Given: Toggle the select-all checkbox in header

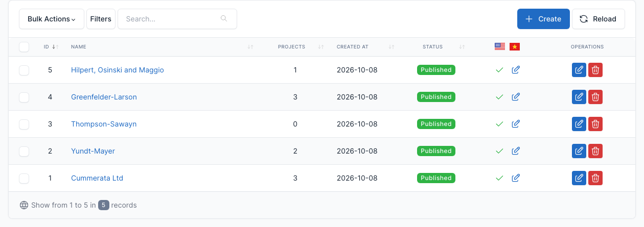Looking at the screenshot, I should [24, 47].
